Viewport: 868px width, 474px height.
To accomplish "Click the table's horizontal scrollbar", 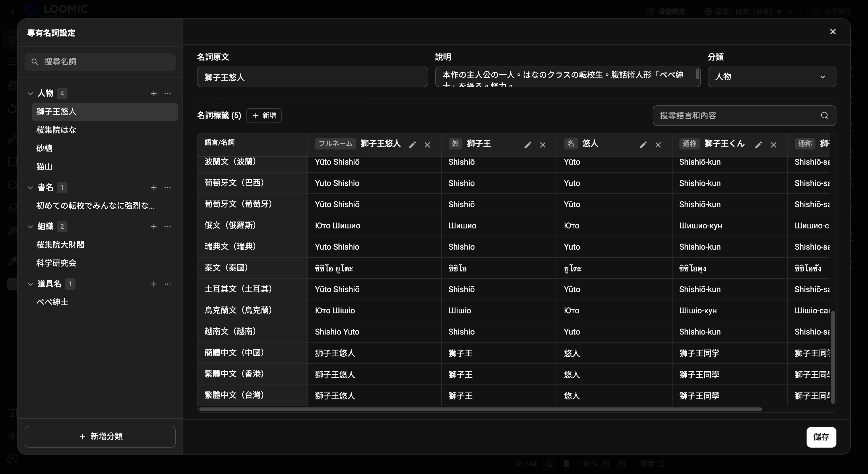I will [x=480, y=409].
